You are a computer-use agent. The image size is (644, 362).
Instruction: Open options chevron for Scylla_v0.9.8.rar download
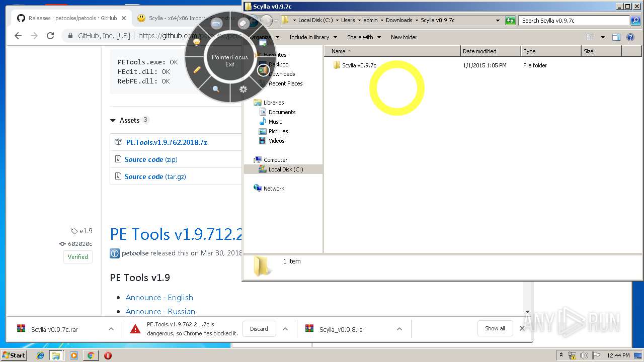point(399,329)
